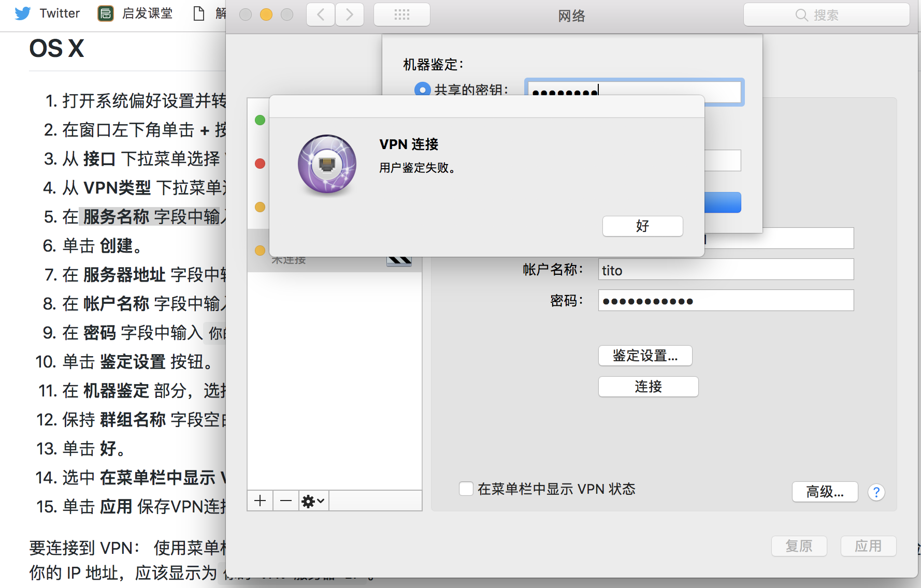The image size is (921, 588).
Task: Click 好 to dismiss VPN failure dialog
Action: 642,226
